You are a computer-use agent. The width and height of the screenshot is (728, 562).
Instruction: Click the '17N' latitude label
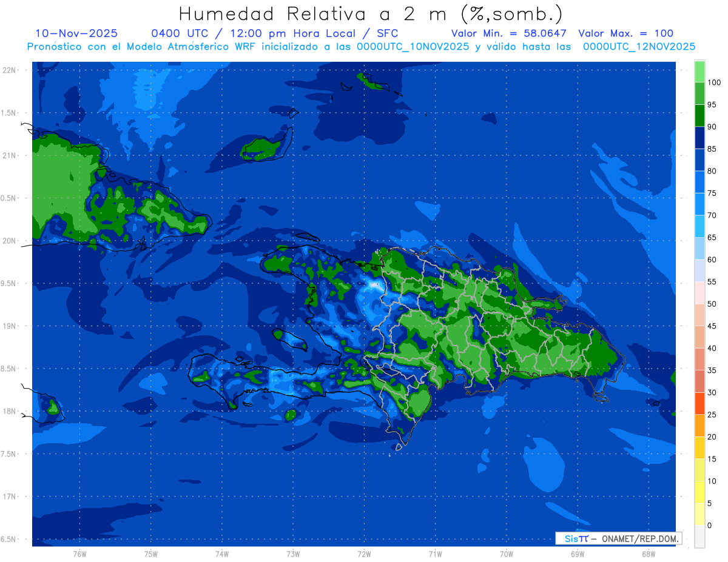(x=8, y=497)
